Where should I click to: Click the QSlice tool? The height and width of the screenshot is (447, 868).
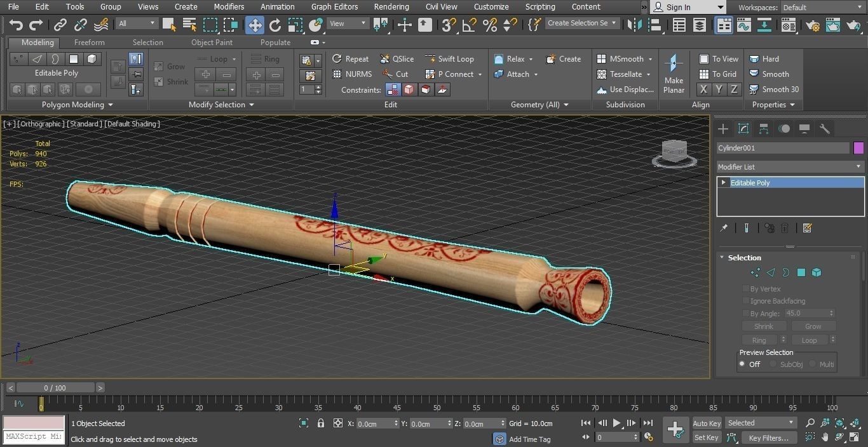coord(397,58)
